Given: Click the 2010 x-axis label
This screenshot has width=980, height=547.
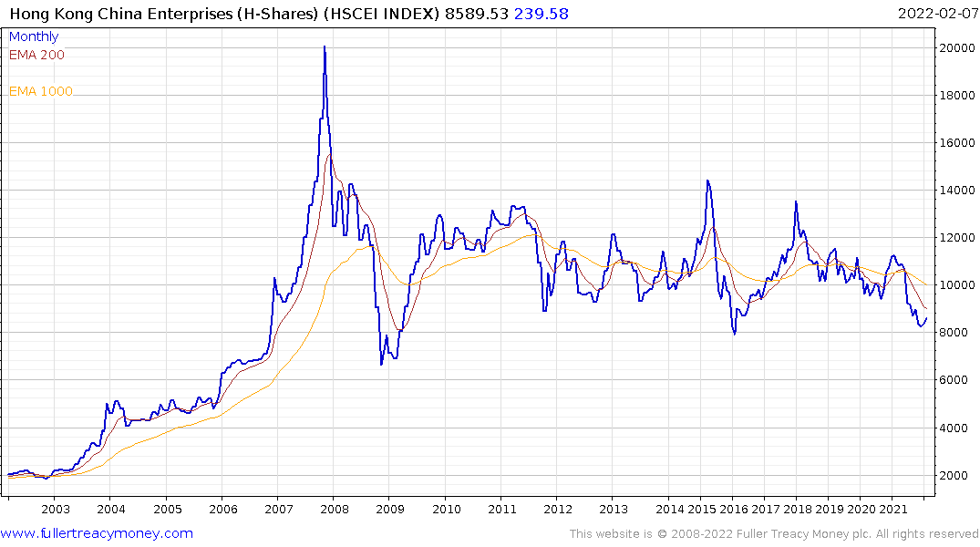Looking at the screenshot, I should pos(447,510).
